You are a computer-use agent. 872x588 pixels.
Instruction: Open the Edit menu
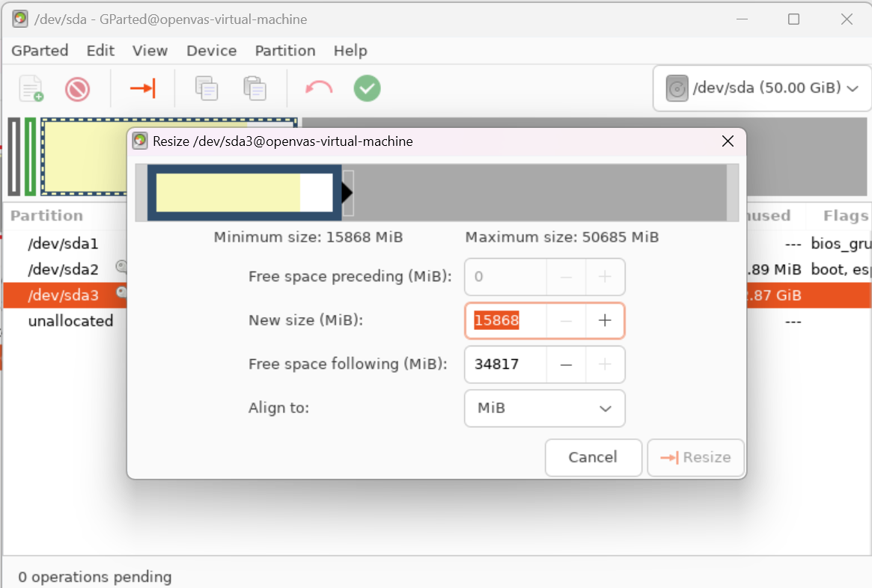point(100,51)
